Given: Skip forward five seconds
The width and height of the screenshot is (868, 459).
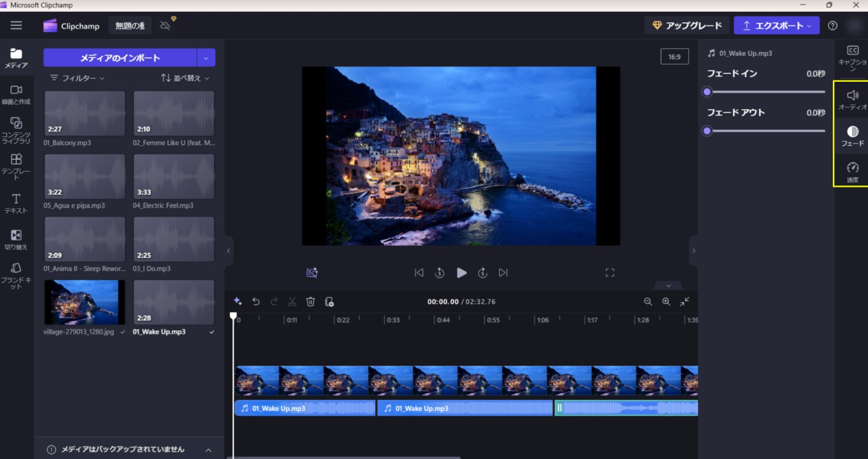Looking at the screenshot, I should tap(483, 273).
